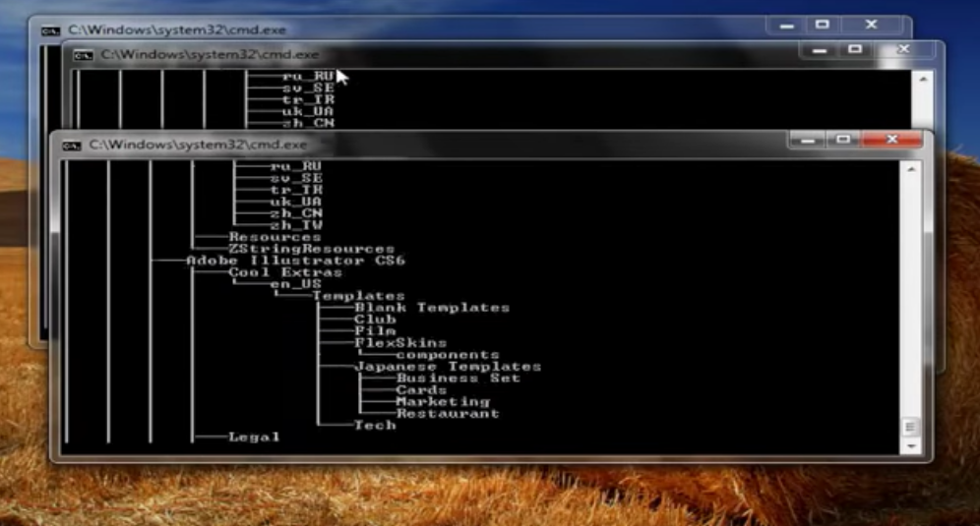Click the ru_RU line in the front cmd window

(x=295, y=166)
